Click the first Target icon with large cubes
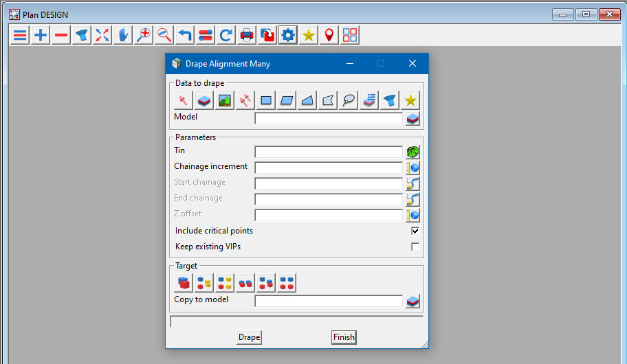627x364 pixels. 184,282
